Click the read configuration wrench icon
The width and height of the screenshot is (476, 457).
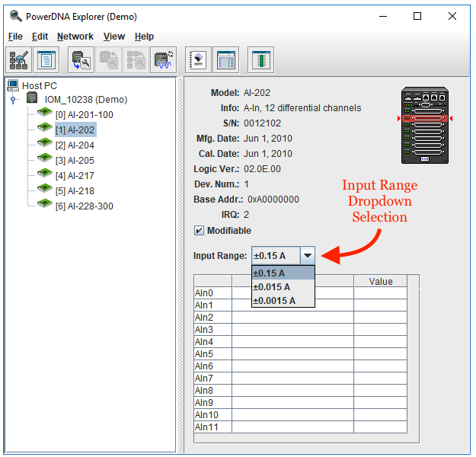pyautogui.click(x=81, y=60)
